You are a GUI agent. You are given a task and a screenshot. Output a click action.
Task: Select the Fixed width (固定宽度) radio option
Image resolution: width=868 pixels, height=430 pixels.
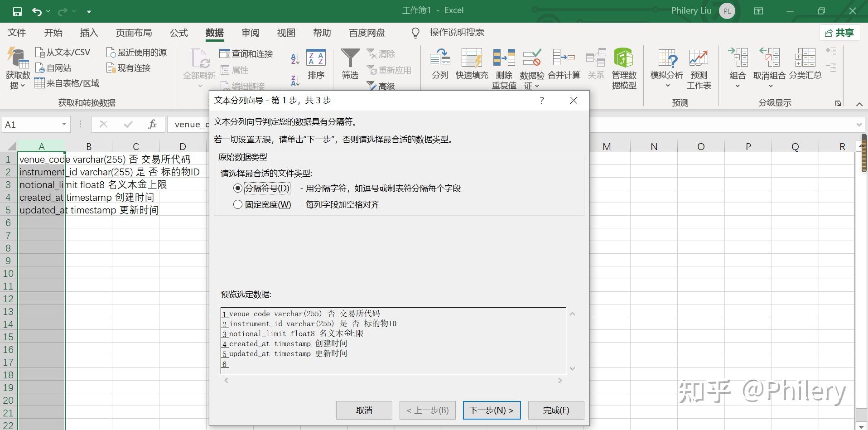pos(238,204)
